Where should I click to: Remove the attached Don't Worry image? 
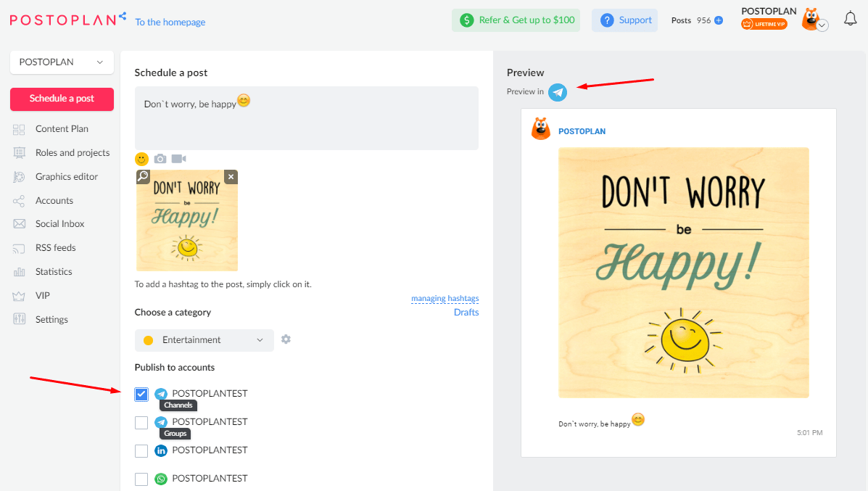click(x=231, y=176)
